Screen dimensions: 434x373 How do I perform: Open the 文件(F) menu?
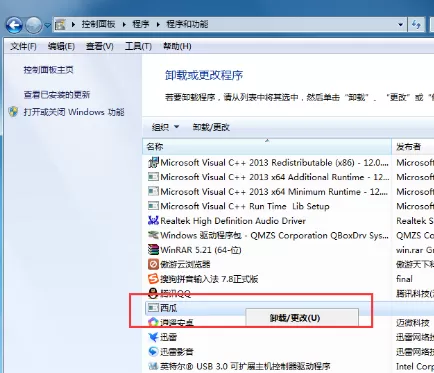23,46
